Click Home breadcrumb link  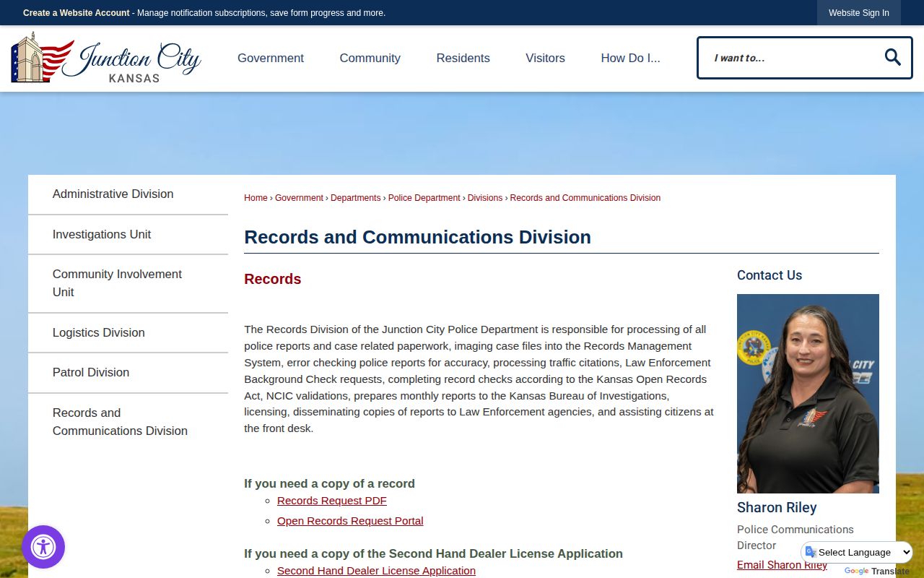tap(256, 198)
